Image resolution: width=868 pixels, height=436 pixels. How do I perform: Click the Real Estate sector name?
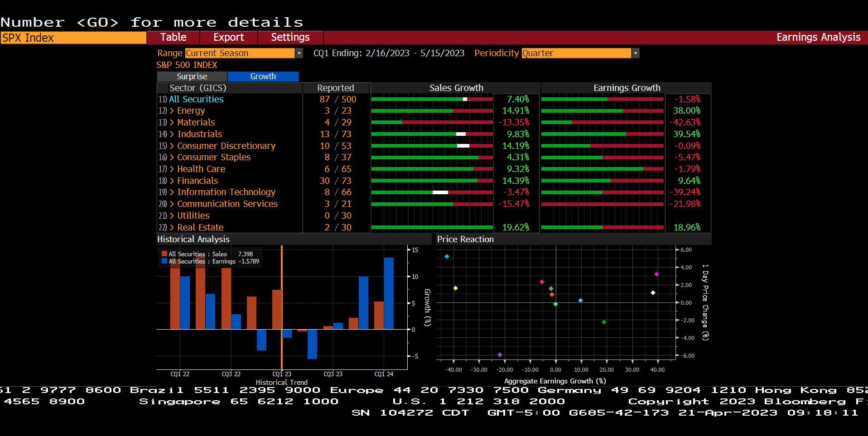coord(200,227)
